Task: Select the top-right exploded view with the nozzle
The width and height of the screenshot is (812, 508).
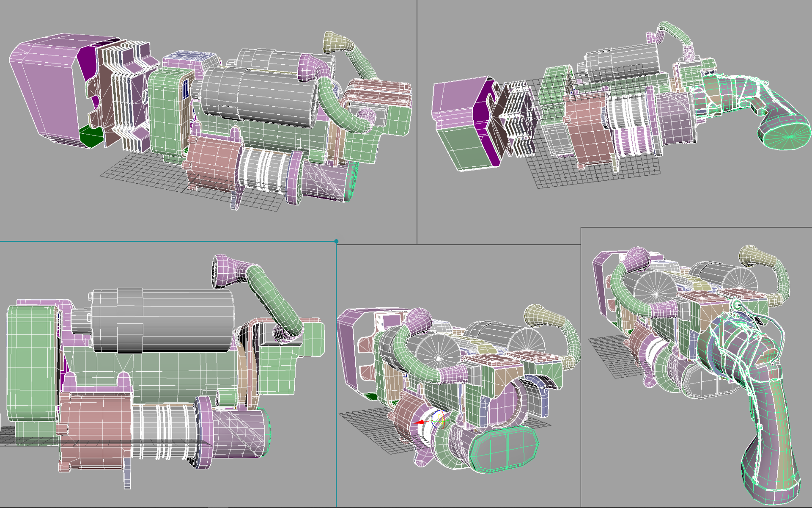Action: [x=614, y=113]
